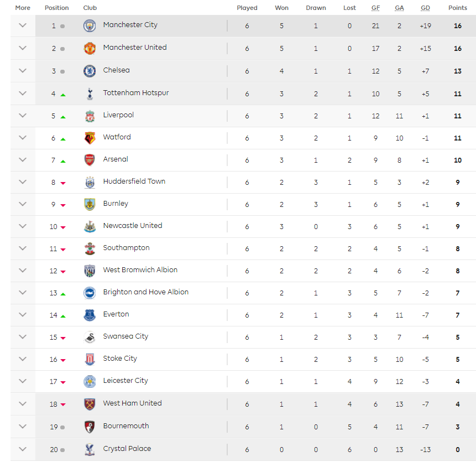This screenshot has height=467, width=476.
Task: Click the Everton club badge
Action: click(90, 315)
